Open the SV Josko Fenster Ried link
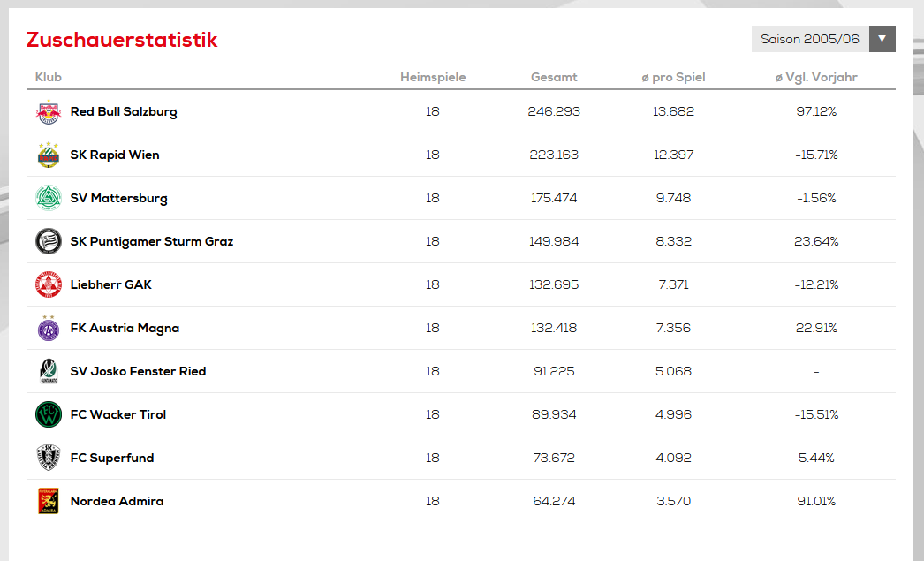Screen dimensions: 924x561 coord(139,371)
